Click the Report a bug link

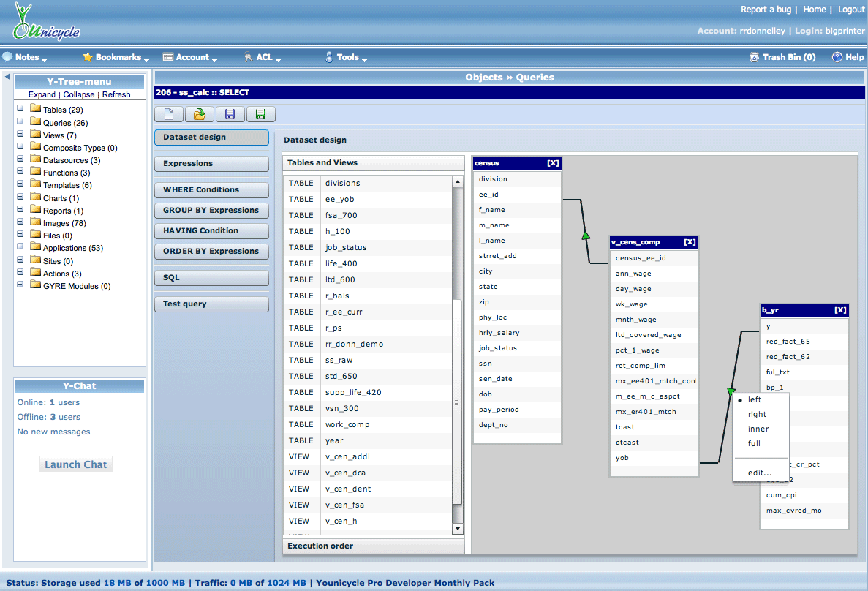(766, 10)
